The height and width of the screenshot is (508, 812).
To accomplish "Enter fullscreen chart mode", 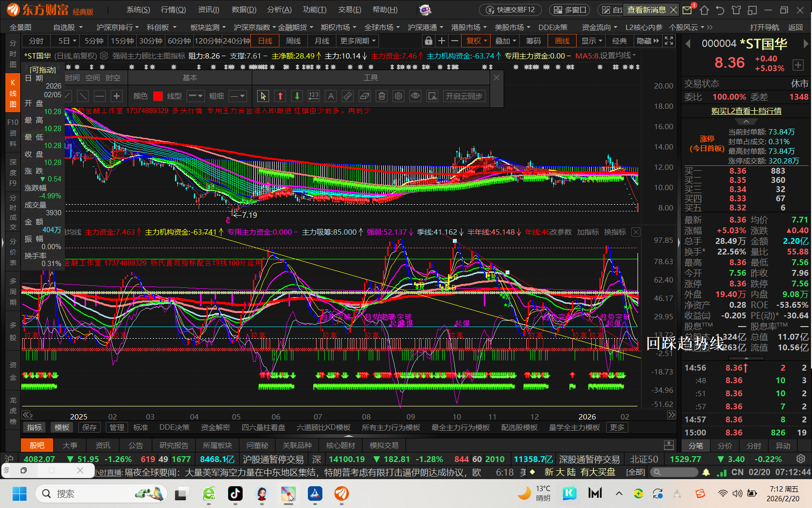I will click(x=669, y=41).
